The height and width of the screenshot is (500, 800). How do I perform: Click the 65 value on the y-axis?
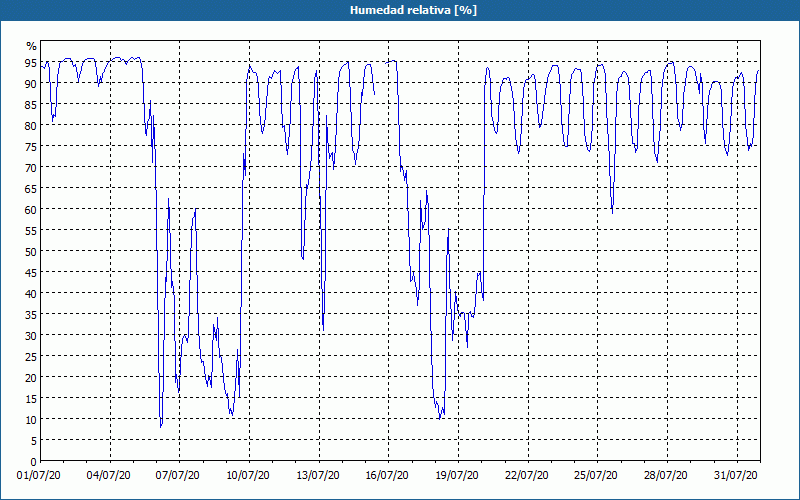[x=31, y=189]
